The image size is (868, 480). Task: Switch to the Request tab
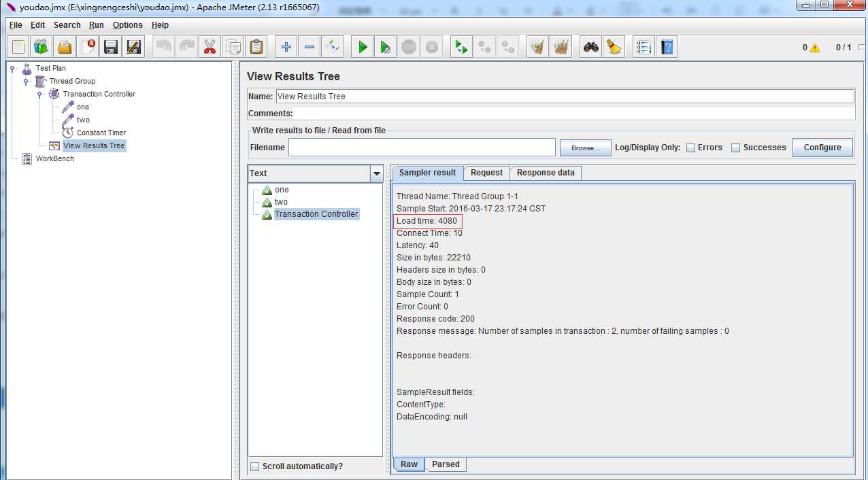[x=486, y=173]
